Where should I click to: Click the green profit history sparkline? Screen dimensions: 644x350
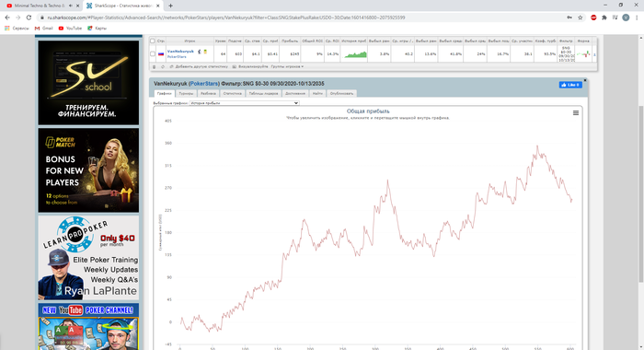[355, 54]
